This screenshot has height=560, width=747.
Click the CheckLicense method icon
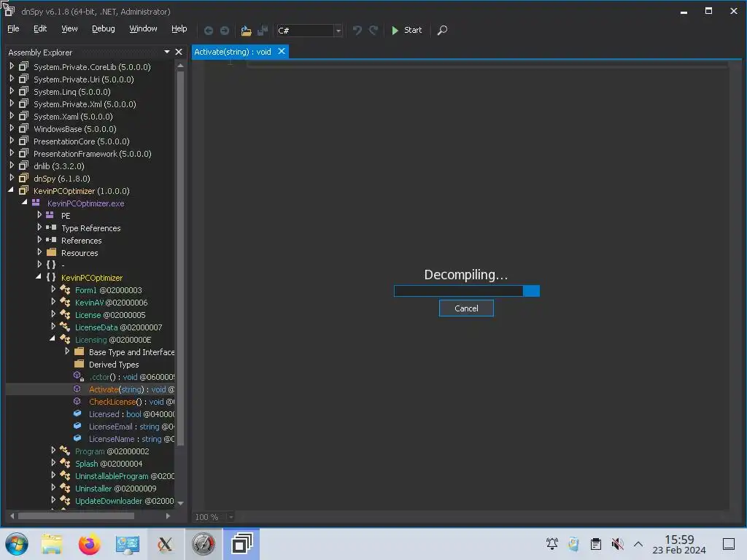point(77,402)
